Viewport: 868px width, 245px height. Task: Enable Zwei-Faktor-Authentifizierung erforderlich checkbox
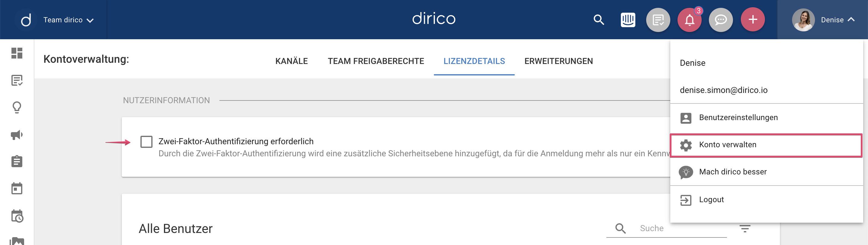point(146,142)
